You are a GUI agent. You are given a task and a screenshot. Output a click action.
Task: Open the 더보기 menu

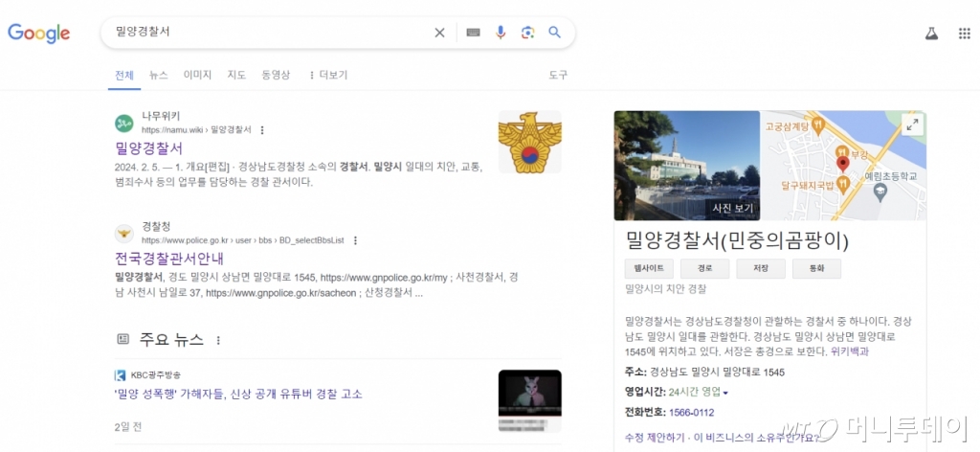328,75
